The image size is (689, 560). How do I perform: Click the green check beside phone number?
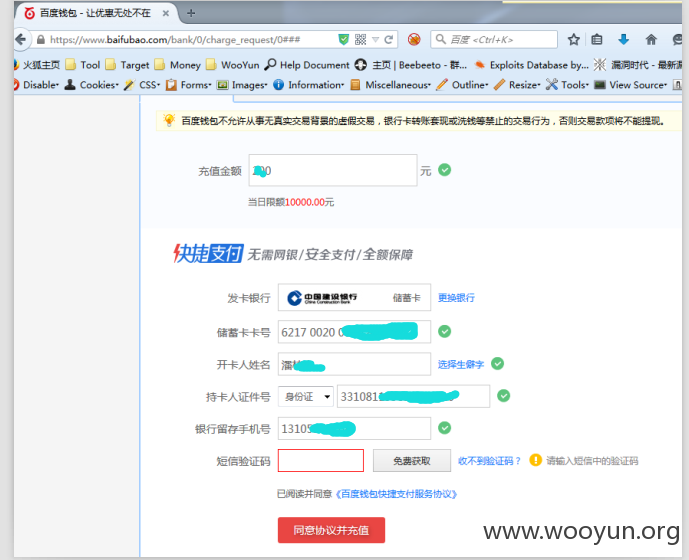(x=445, y=428)
